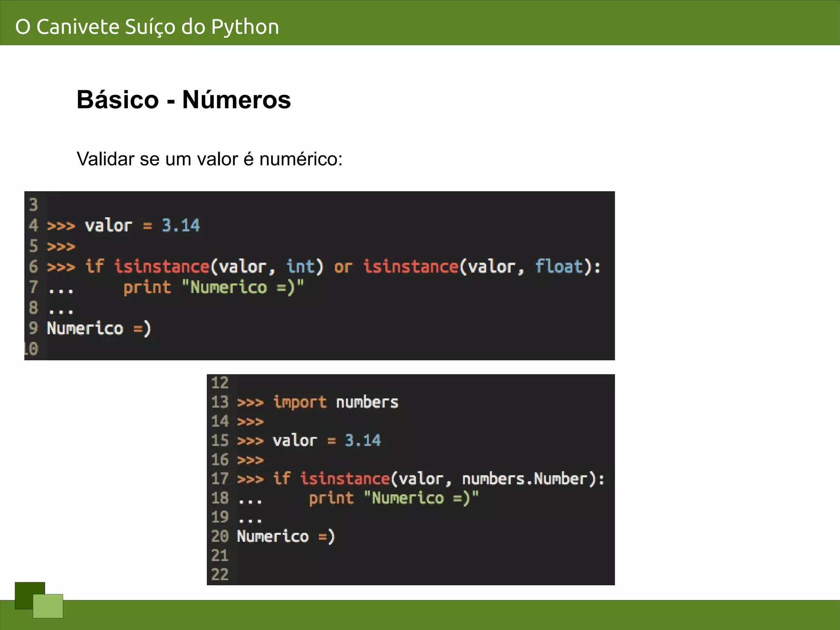Click the 'float' keyword in line 6

[x=559, y=266]
